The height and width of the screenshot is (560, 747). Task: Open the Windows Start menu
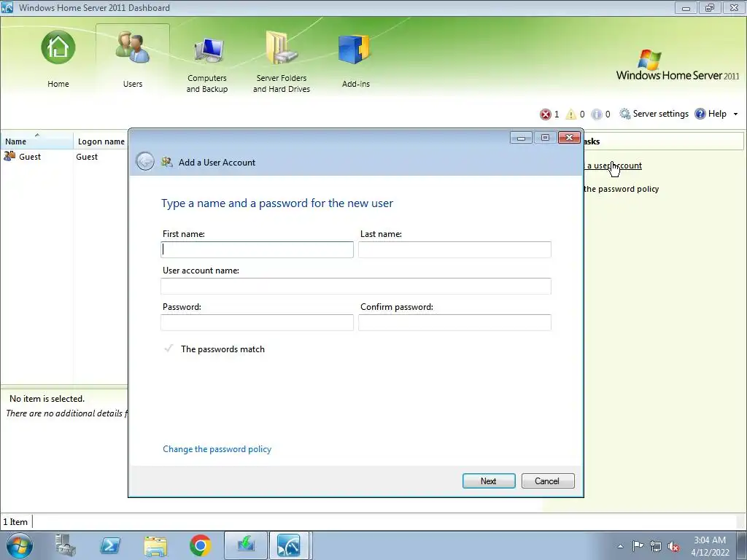pyautogui.click(x=20, y=545)
